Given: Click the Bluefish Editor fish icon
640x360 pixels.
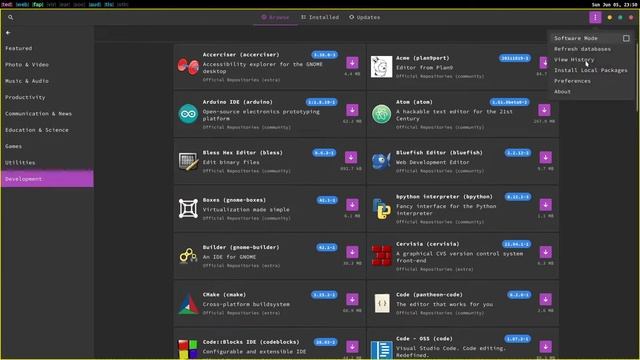Looking at the screenshot, I should 382,161.
